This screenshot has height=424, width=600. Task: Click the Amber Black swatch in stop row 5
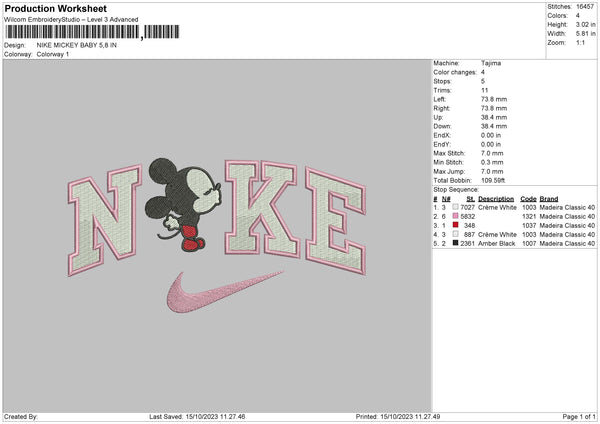pyautogui.click(x=455, y=243)
